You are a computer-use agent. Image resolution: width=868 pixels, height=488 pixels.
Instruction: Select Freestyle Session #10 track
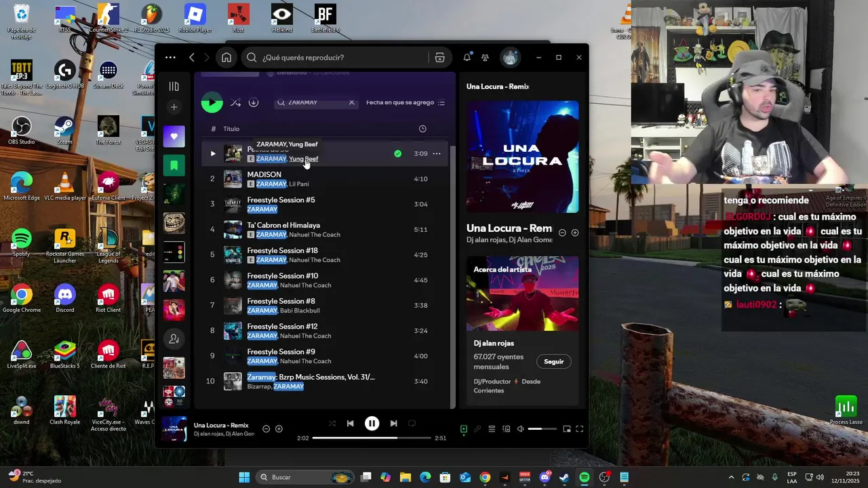click(x=325, y=280)
